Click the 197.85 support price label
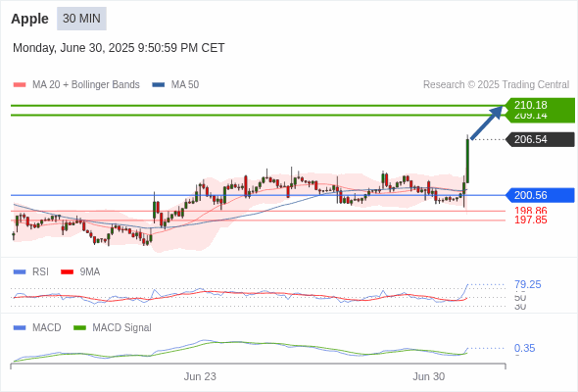 pos(530,220)
